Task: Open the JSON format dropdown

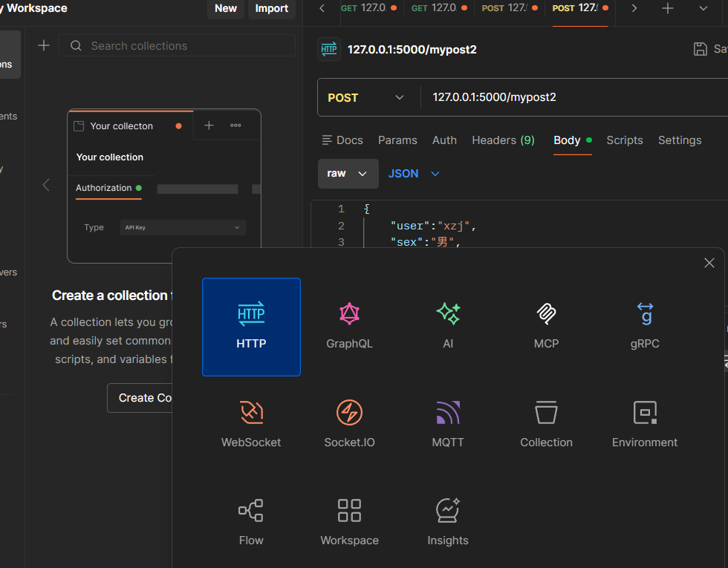Action: coord(413,174)
